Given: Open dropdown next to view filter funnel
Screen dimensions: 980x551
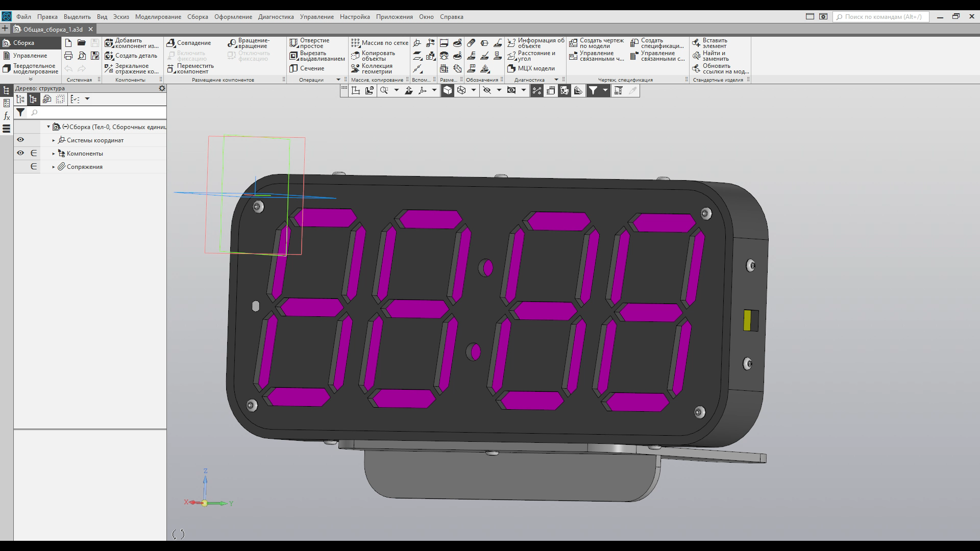Looking at the screenshot, I should [x=605, y=90].
